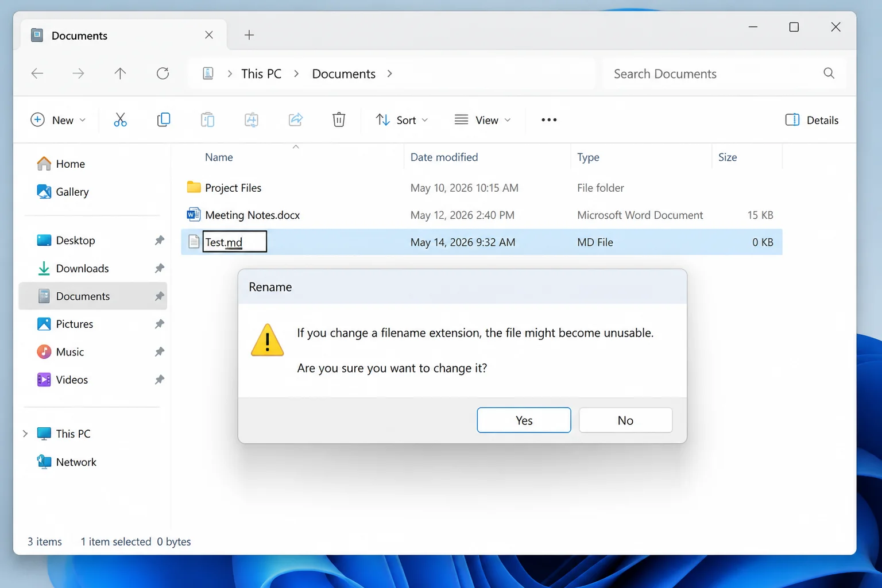Close the Documents tab
The height and width of the screenshot is (588, 882).
tap(209, 35)
